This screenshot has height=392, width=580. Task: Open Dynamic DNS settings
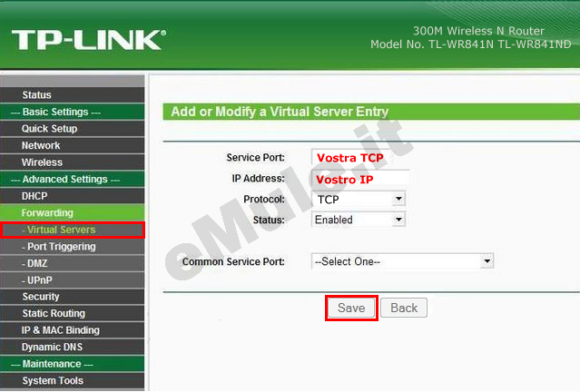click(73, 347)
